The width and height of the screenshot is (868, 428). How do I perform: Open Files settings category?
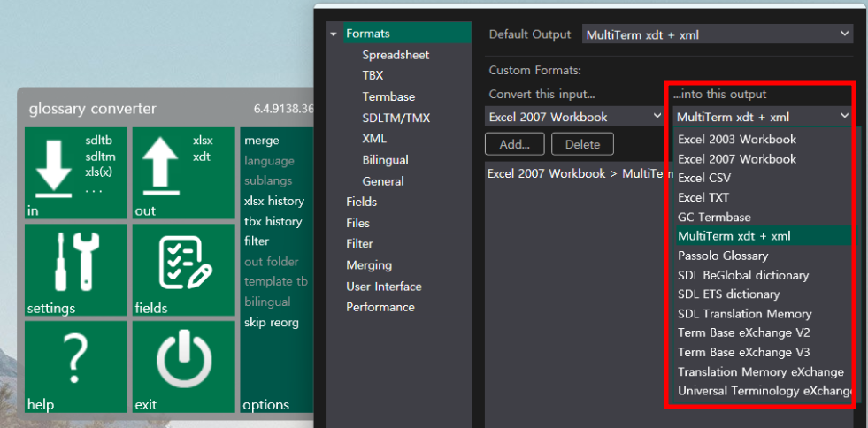coord(357,223)
